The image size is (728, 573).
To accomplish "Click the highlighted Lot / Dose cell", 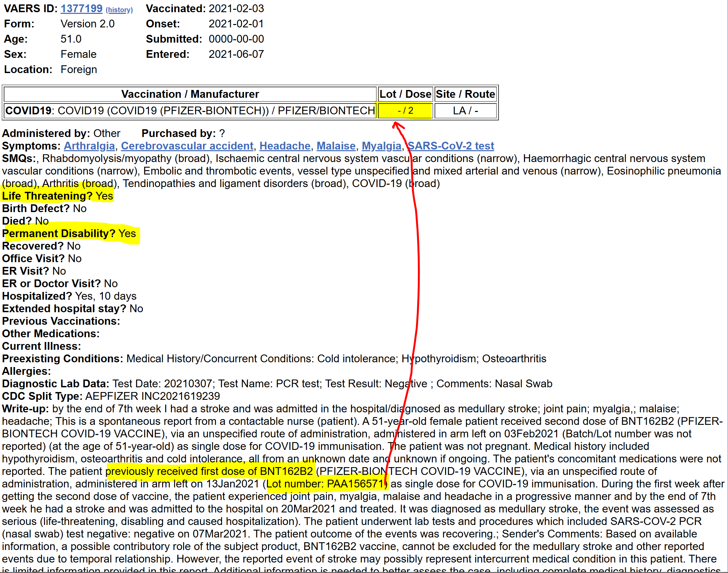I will click(405, 111).
